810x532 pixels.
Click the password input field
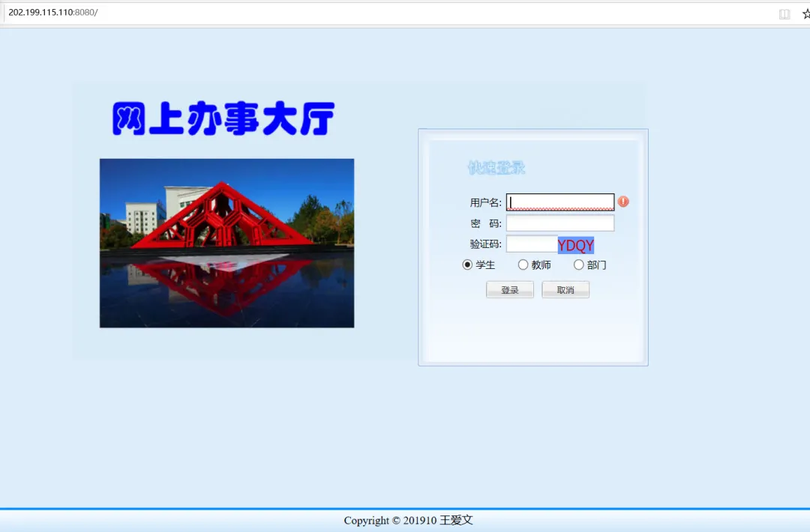click(560, 223)
